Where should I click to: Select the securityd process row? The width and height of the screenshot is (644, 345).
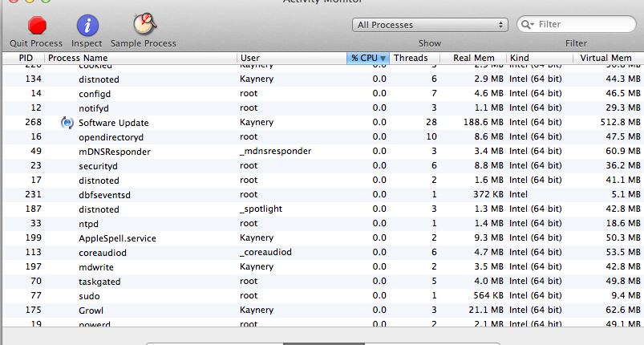pos(323,166)
